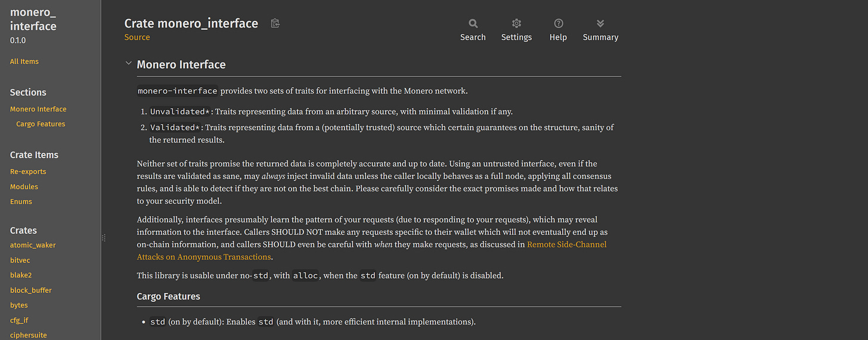This screenshot has width=868, height=340.
Task: Collapse the Monero Interface section
Action: (128, 64)
